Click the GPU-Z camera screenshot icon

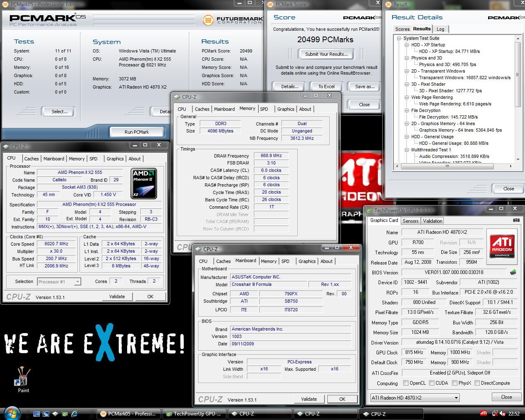(516, 220)
